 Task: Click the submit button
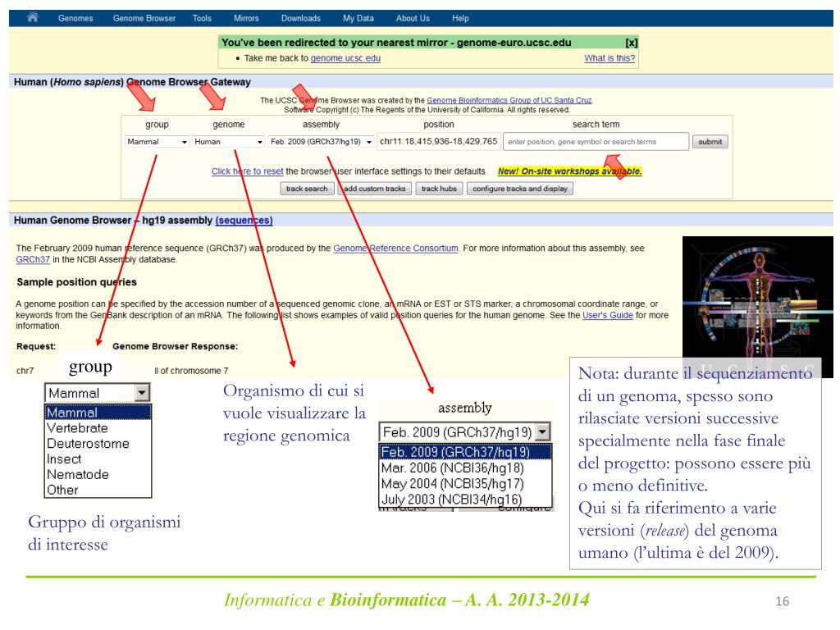tap(710, 142)
